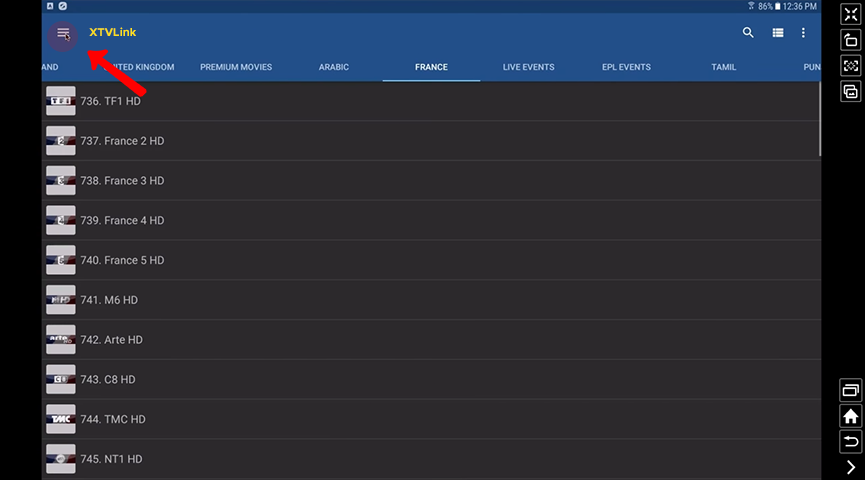Open the search magnifier icon
The image size is (865, 480).
tap(747, 33)
